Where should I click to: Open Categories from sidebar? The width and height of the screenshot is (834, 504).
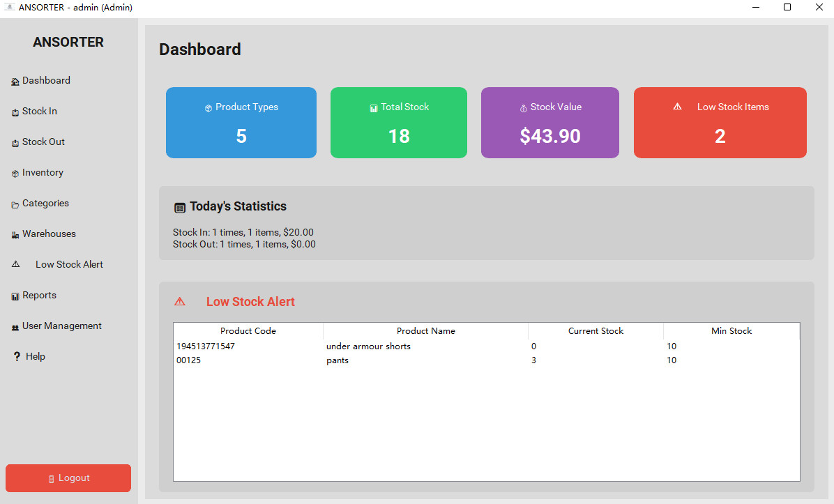68,203
